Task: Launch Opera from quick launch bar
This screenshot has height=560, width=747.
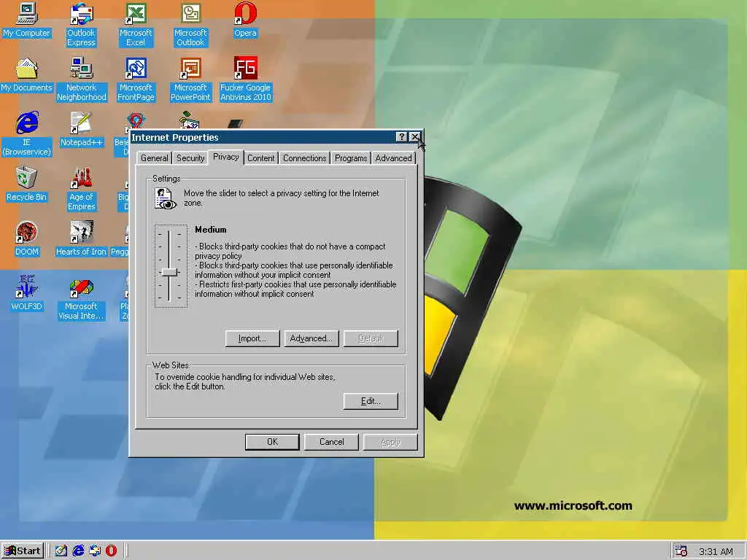Action: tap(111, 551)
